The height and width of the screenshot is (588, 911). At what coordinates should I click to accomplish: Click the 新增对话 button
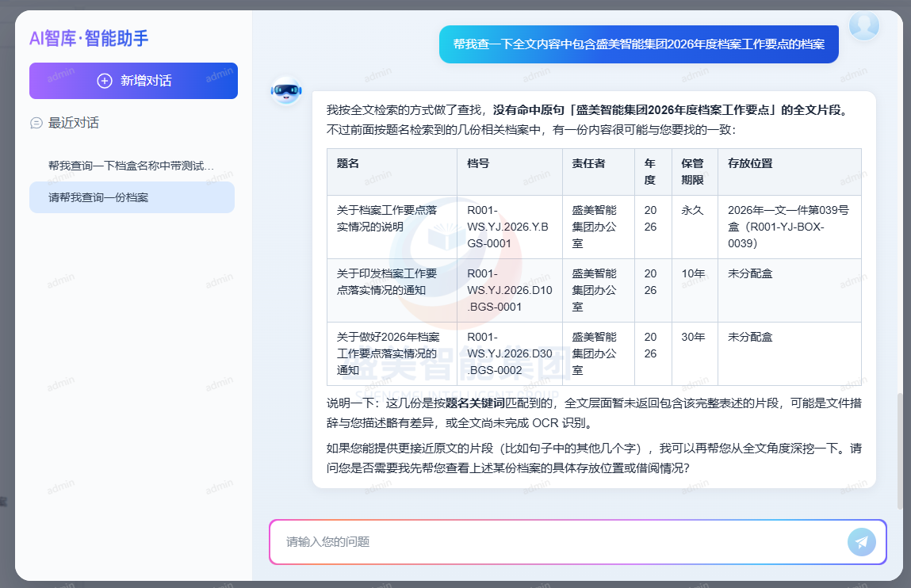pos(134,81)
